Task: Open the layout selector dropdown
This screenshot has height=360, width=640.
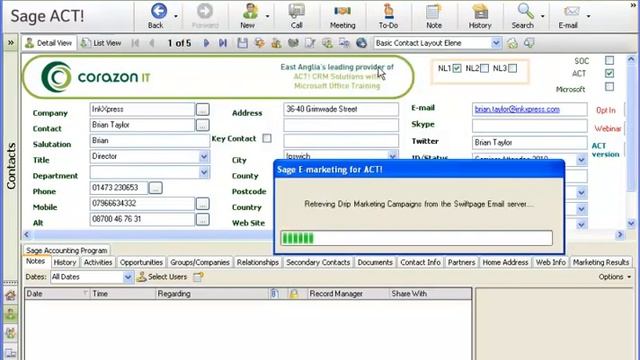Action: [x=496, y=43]
